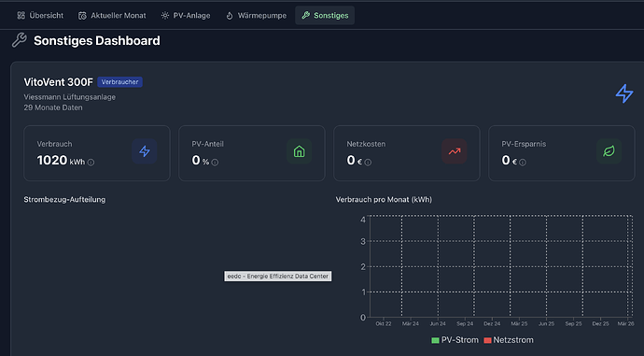
Task: Open the Übersicht tab
Action: pyautogui.click(x=40, y=16)
